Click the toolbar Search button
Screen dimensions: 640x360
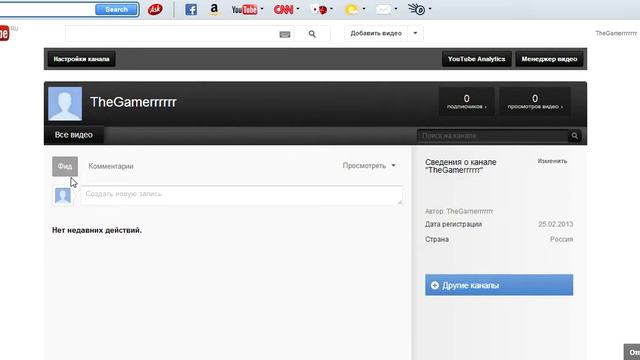116,9
